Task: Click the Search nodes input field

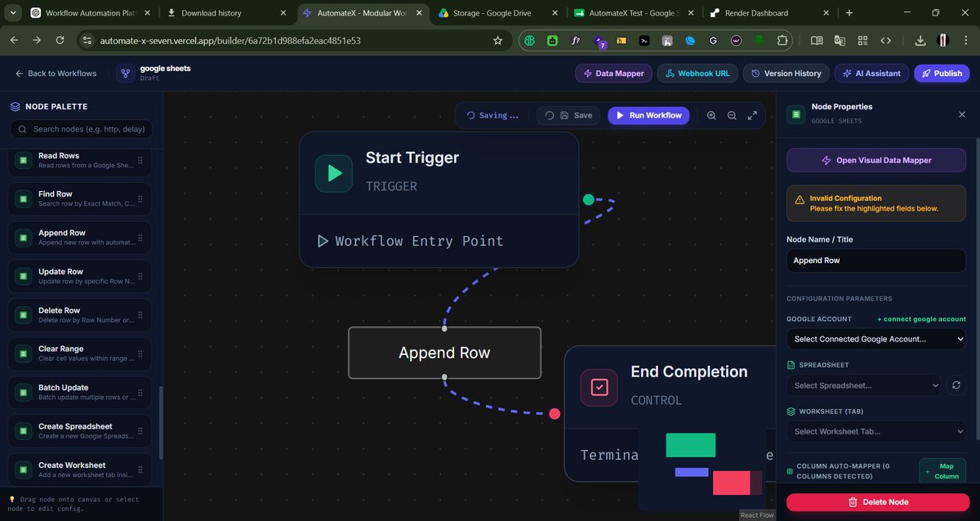Action: coord(81,129)
